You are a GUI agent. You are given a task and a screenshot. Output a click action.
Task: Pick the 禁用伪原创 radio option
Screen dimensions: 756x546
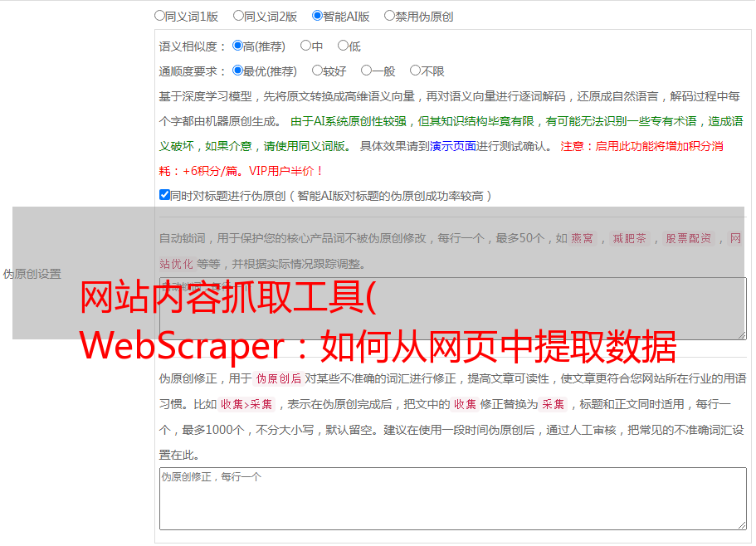tap(389, 16)
